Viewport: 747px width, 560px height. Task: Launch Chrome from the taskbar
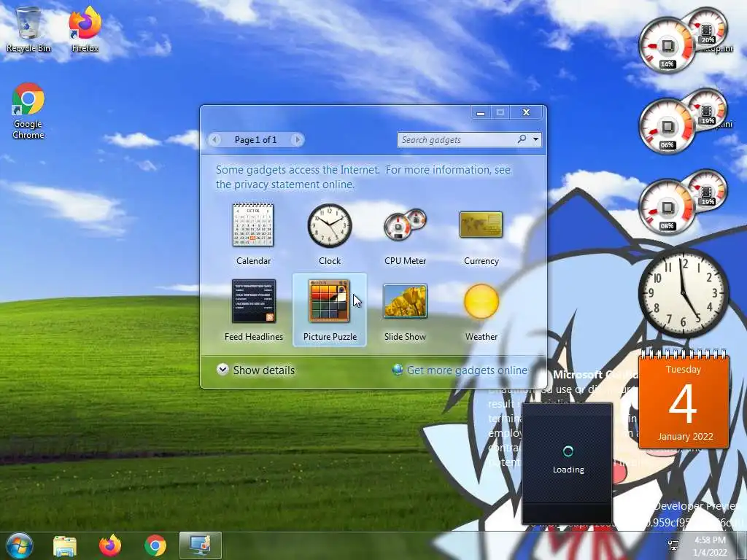tap(155, 546)
